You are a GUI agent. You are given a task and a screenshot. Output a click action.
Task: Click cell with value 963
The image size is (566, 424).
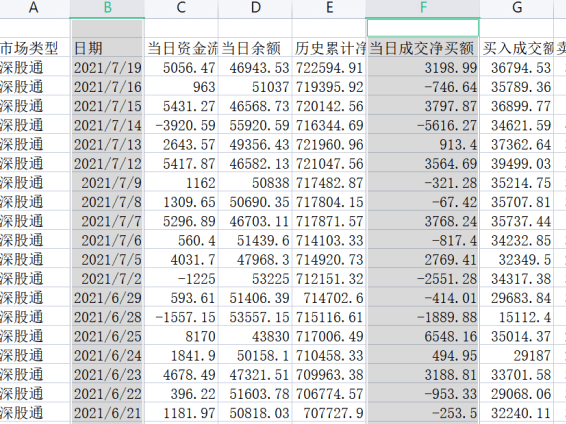click(x=182, y=87)
